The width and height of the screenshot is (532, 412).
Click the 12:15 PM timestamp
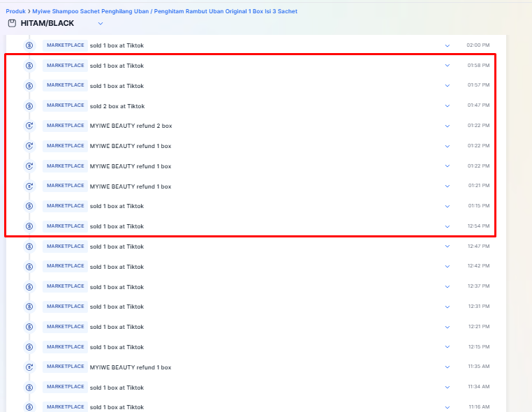tap(479, 346)
